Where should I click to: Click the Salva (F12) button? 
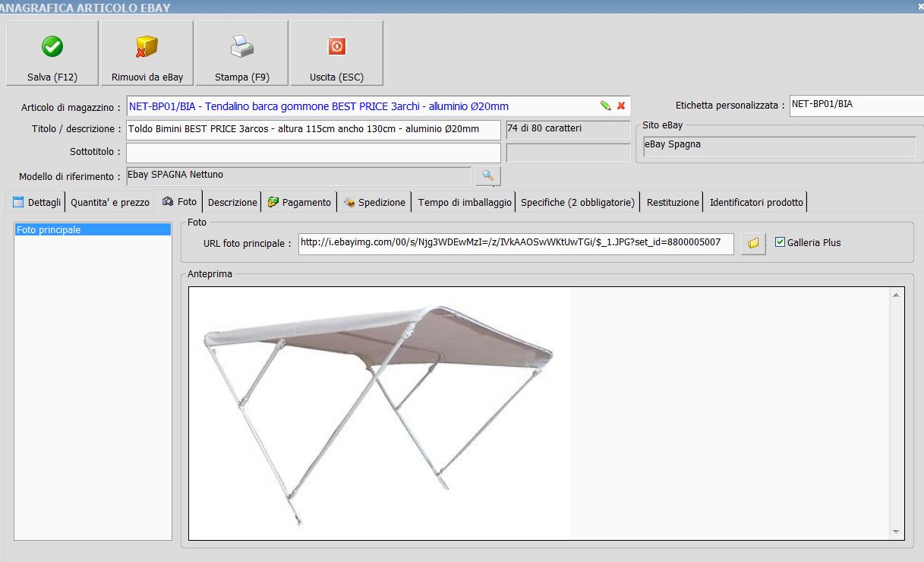pos(52,53)
